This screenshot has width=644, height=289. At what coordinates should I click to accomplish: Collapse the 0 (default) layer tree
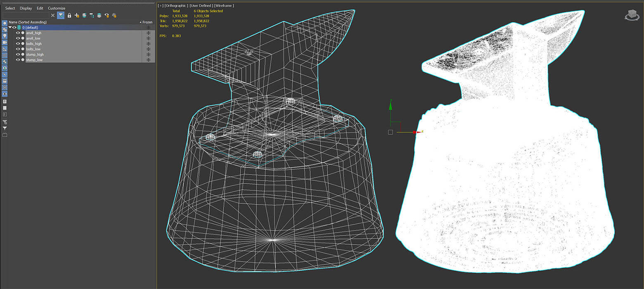pos(10,28)
